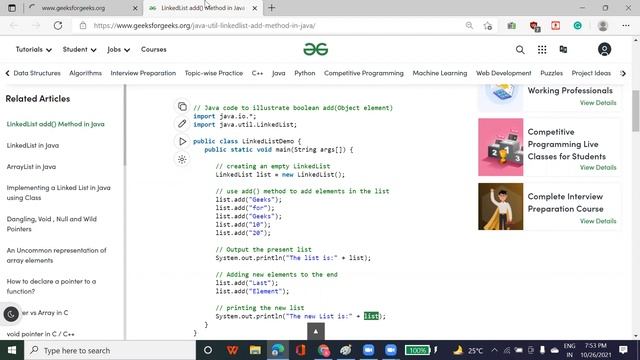
Task: Select Python topic
Action: [304, 73]
